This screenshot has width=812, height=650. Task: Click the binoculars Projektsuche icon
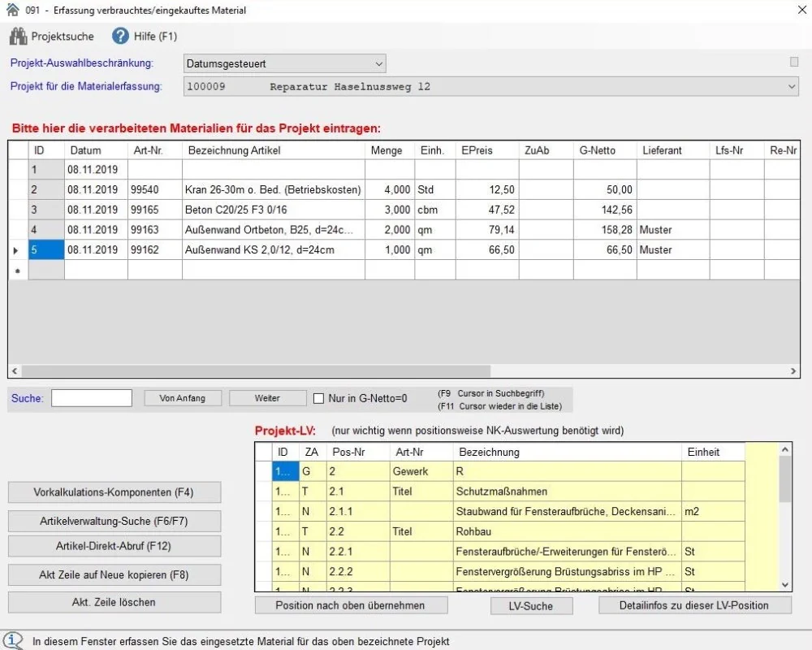[x=19, y=36]
